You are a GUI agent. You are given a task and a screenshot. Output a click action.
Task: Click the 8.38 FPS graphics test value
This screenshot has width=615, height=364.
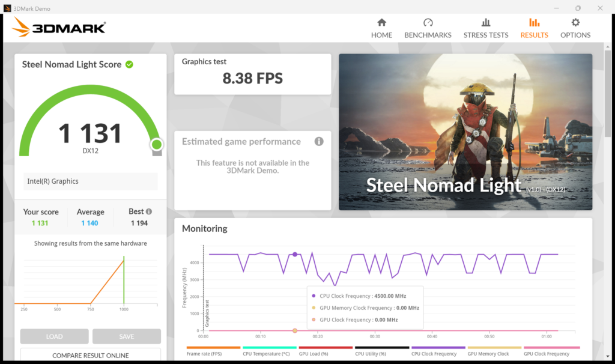[x=253, y=79]
